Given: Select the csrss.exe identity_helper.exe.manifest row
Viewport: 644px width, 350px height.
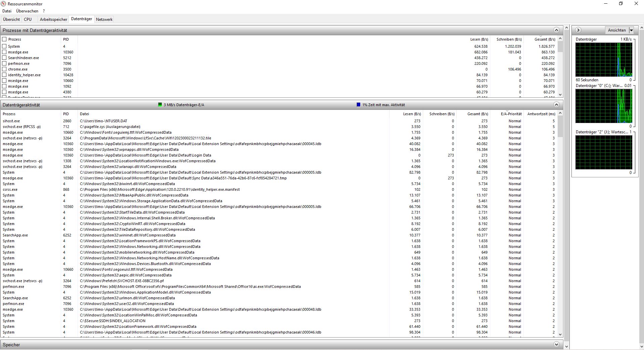Looking at the screenshot, I should tap(279, 189).
